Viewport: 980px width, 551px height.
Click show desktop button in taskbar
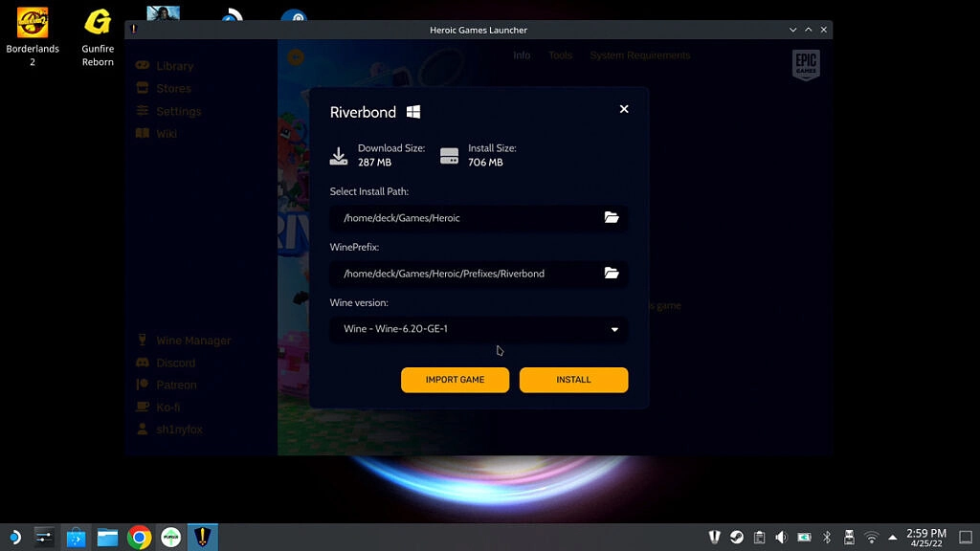pos(966,538)
